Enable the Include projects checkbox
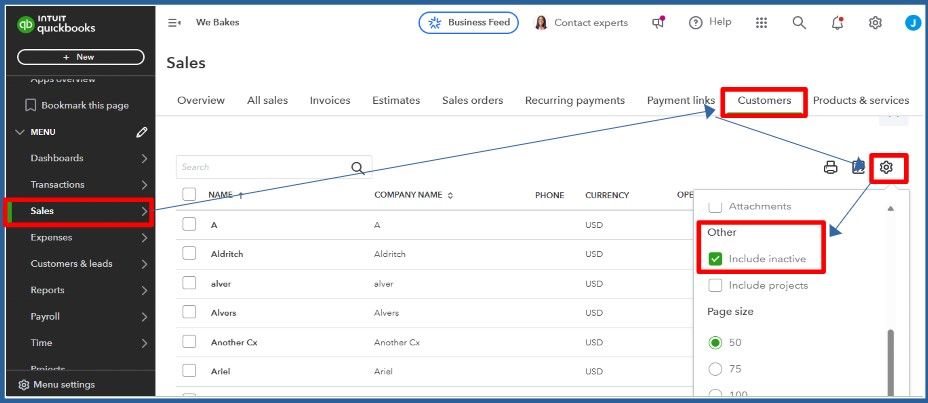Viewport: 928px width, 403px height. [715, 286]
